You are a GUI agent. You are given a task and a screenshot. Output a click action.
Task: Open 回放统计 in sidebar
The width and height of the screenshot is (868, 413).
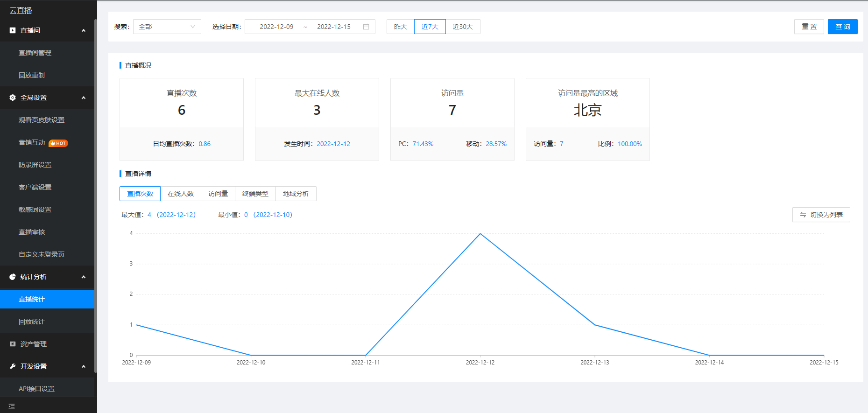click(47, 322)
